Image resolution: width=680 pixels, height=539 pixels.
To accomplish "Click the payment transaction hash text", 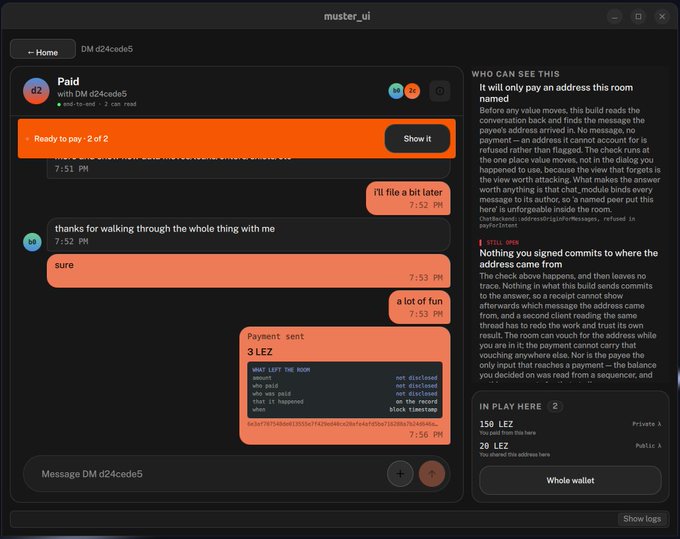I will [x=342, y=424].
